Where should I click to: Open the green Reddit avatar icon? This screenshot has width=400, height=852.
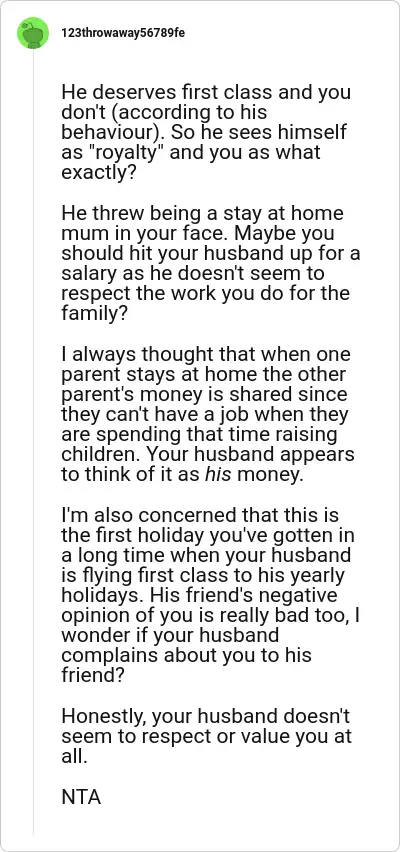(x=33, y=33)
